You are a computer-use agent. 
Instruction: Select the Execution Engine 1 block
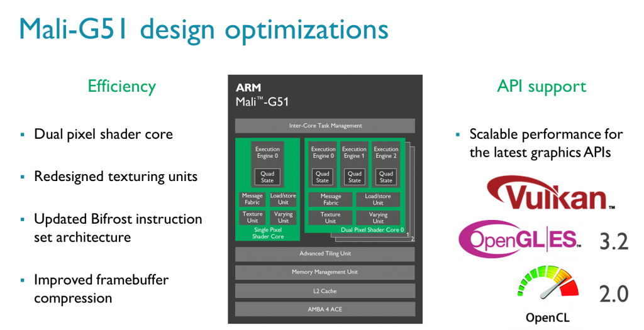click(354, 164)
